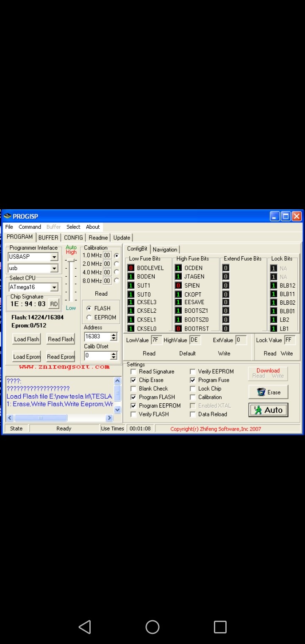Enable the Read Signature checkbox
Image resolution: width=305 pixels, height=644 pixels.
(x=133, y=372)
